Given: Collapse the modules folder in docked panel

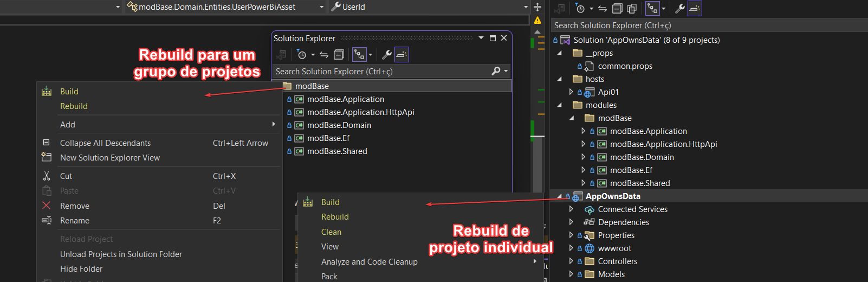Looking at the screenshot, I should click(x=560, y=105).
